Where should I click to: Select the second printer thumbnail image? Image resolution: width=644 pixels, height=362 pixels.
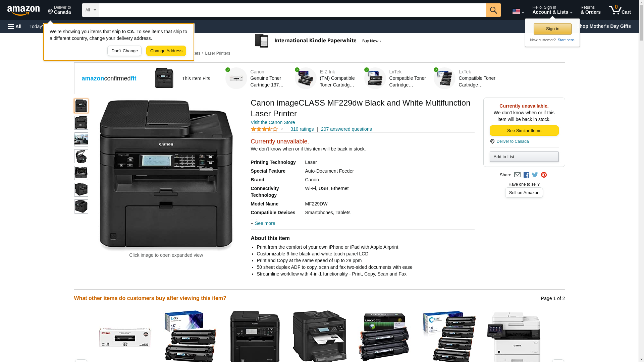81,123
